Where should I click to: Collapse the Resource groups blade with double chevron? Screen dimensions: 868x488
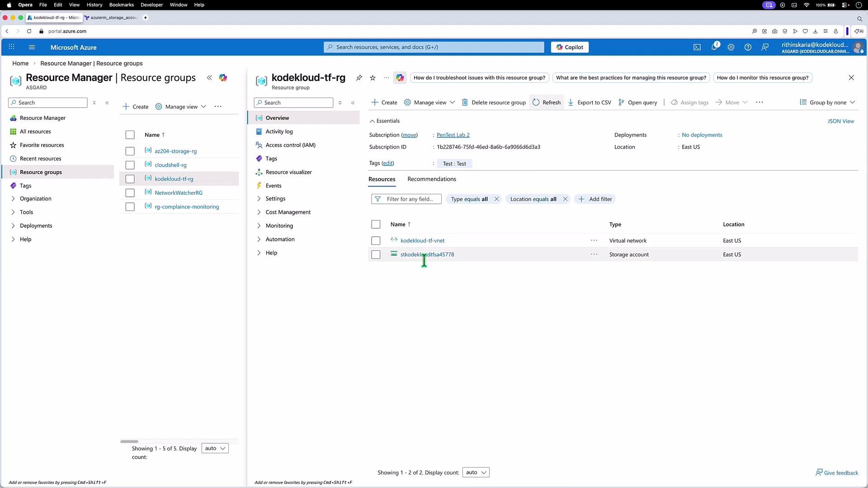pos(209,78)
